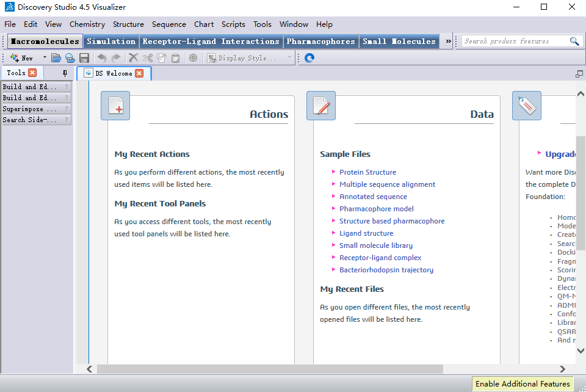Click the Redo arrow icon

click(x=116, y=58)
